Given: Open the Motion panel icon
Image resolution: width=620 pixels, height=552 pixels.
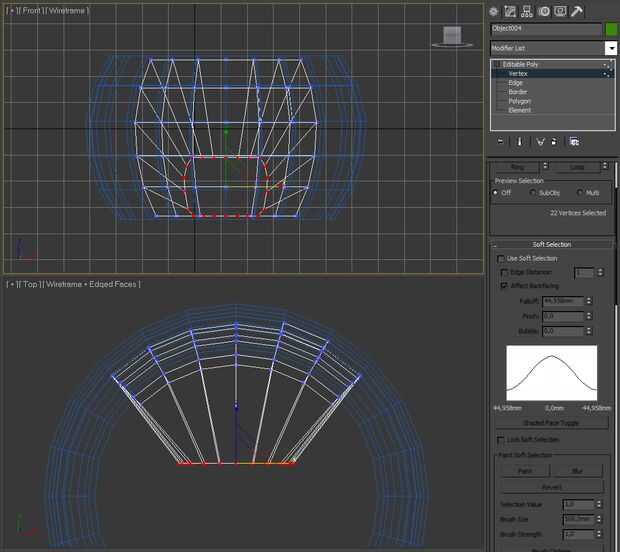Looking at the screenshot, I should coord(544,11).
